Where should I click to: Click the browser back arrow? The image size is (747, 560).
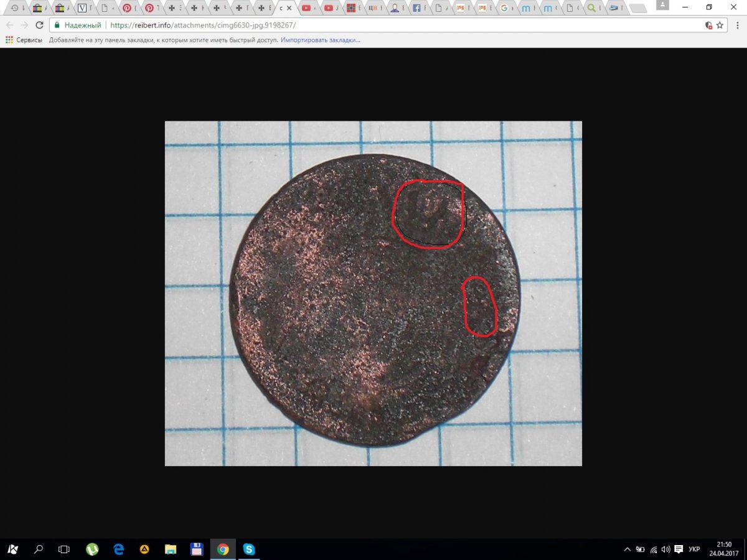[9, 26]
